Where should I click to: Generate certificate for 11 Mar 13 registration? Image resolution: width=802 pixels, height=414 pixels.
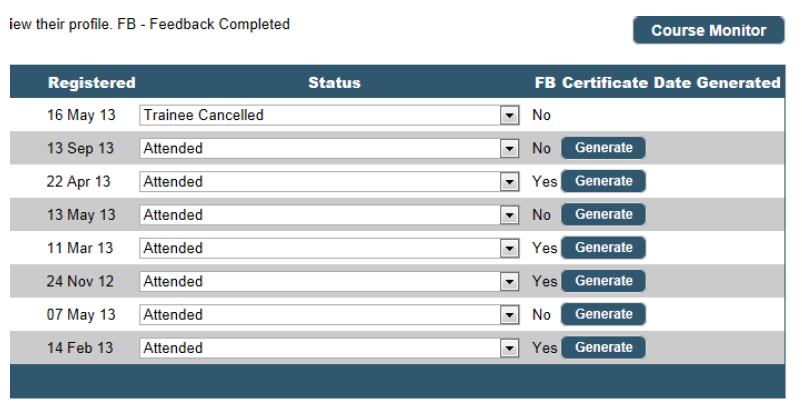[x=603, y=247]
